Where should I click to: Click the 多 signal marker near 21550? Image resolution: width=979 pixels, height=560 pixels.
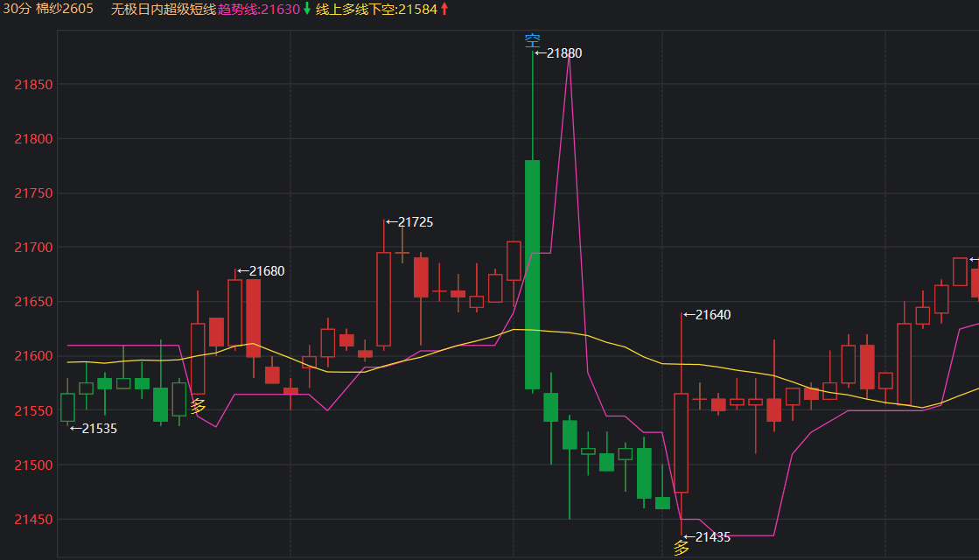tap(198, 406)
